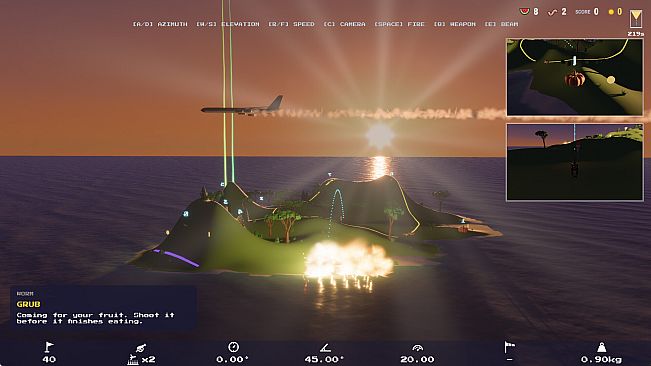Click the hourglass timer icon

click(x=636, y=19)
